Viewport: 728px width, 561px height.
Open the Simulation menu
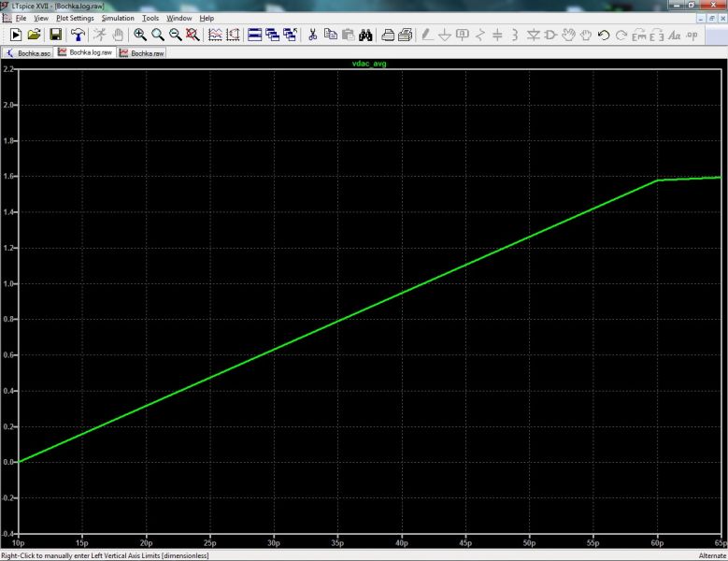coord(118,18)
